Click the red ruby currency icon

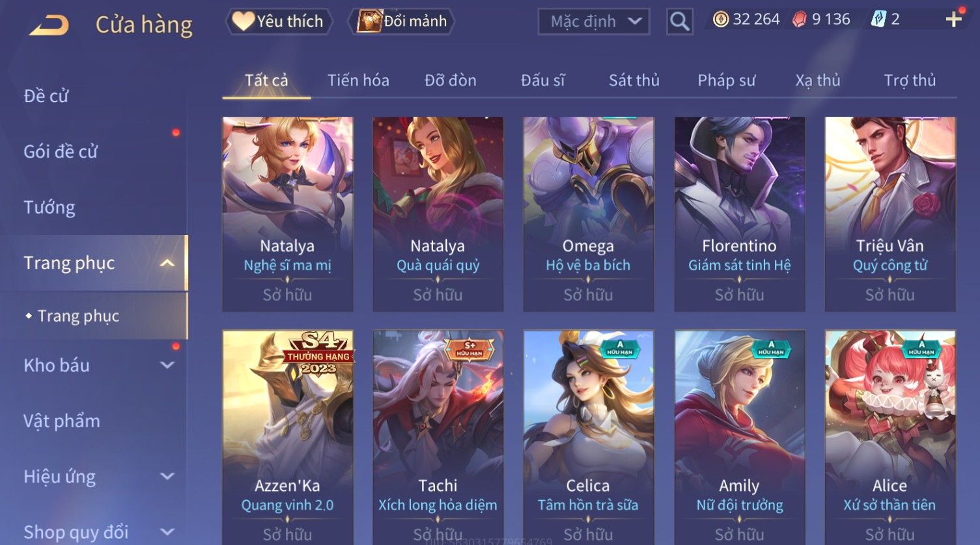799,20
